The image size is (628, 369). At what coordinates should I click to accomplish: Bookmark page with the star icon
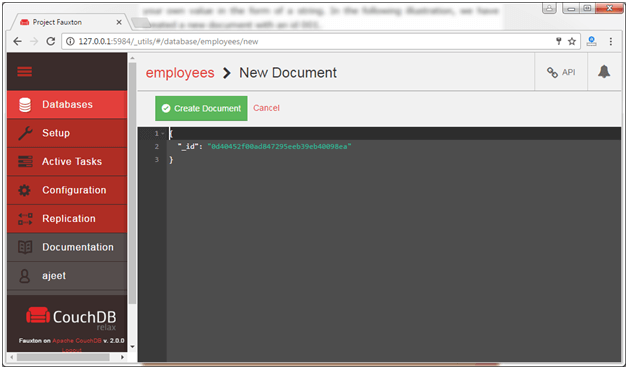(x=572, y=41)
